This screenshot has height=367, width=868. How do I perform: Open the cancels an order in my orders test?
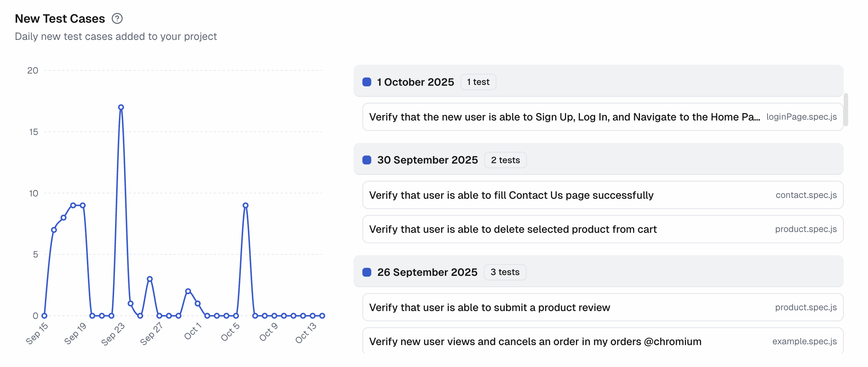click(535, 342)
